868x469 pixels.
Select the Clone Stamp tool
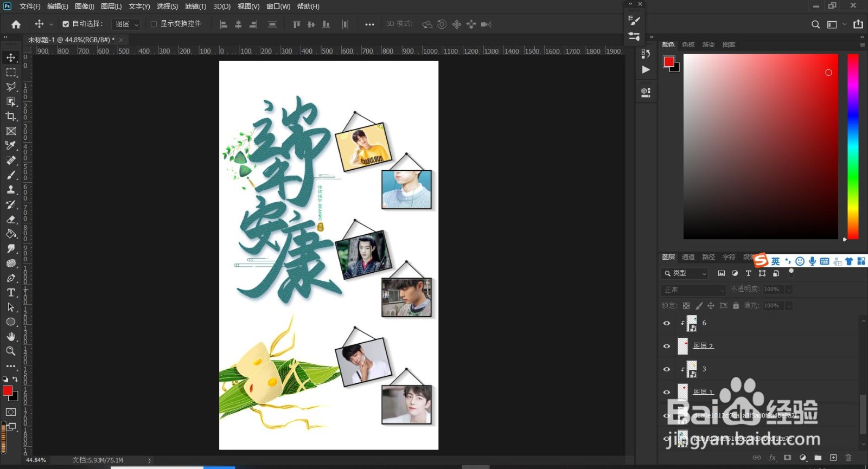pos(11,190)
